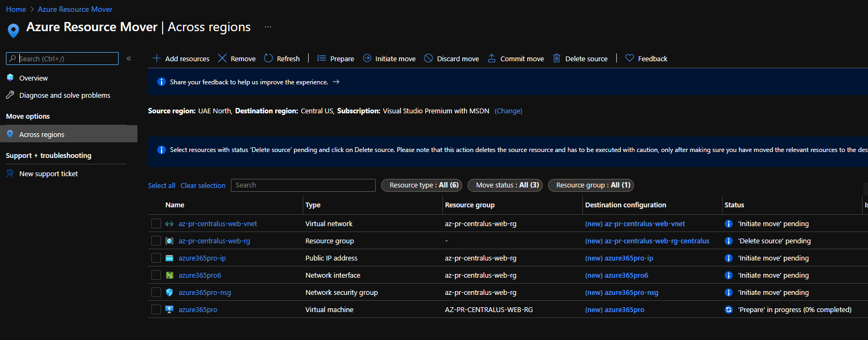
Task: Sort by Name column header
Action: [x=175, y=205]
